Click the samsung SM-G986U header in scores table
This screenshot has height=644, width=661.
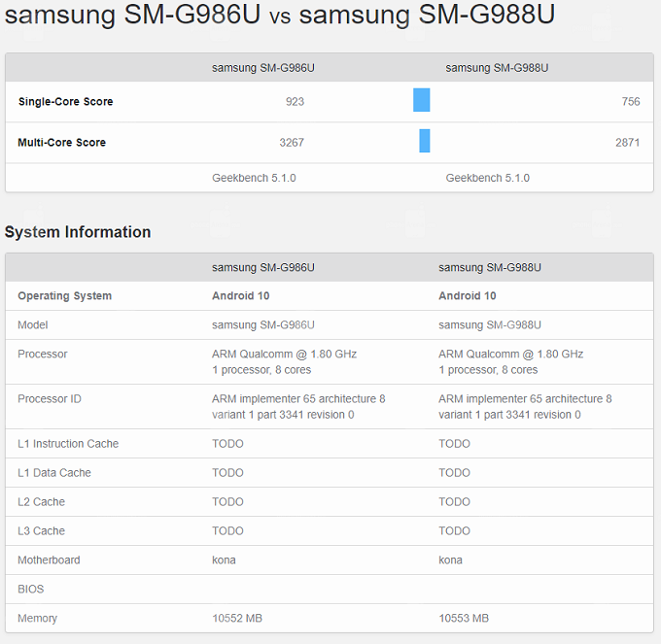[263, 68]
